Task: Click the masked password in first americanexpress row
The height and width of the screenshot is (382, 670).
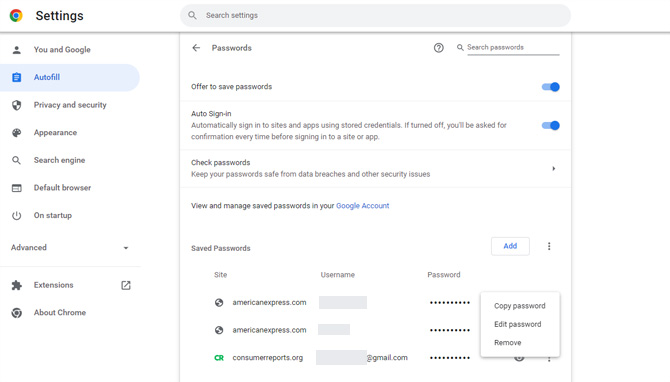Action: click(450, 303)
